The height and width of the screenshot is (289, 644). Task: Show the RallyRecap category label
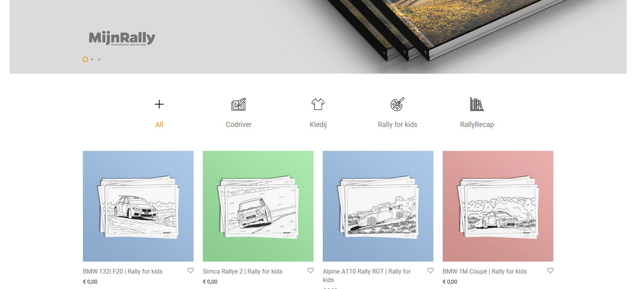[x=477, y=125]
